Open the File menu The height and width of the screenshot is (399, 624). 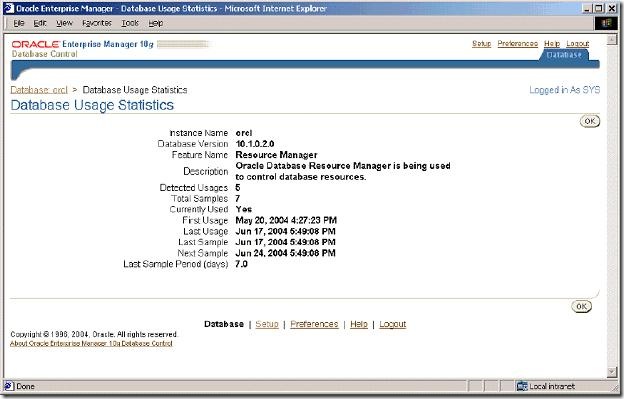coord(19,23)
